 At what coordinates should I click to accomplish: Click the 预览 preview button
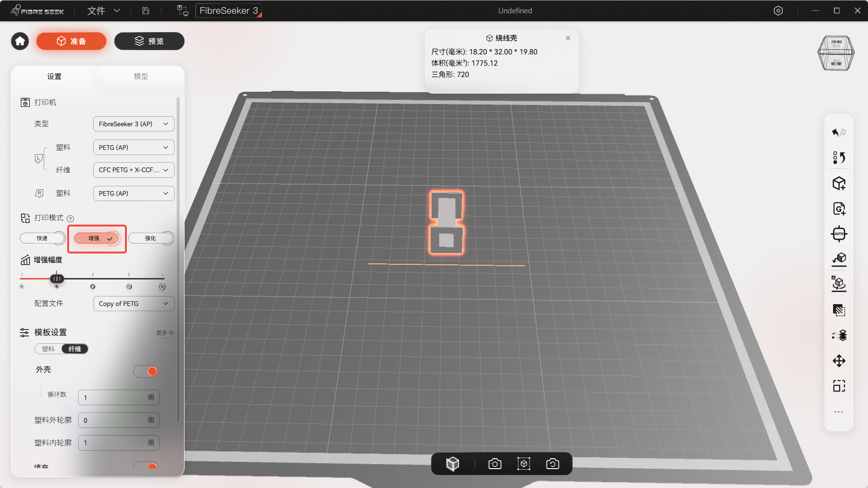149,41
